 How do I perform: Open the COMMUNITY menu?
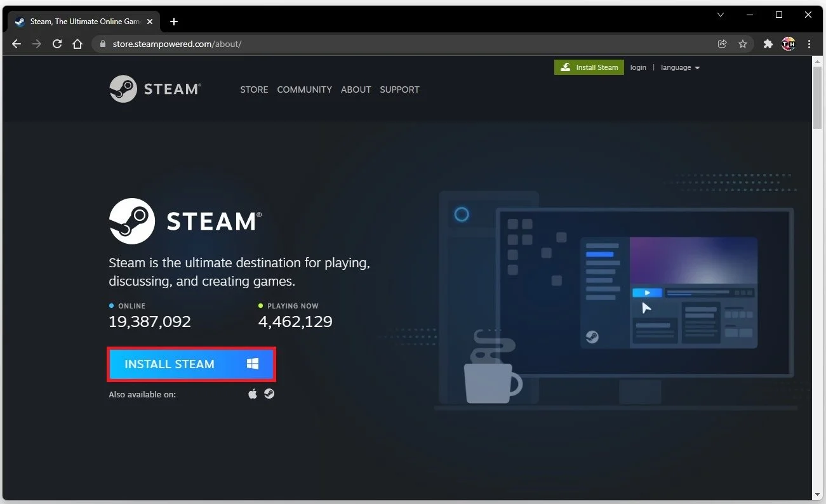[x=305, y=90]
